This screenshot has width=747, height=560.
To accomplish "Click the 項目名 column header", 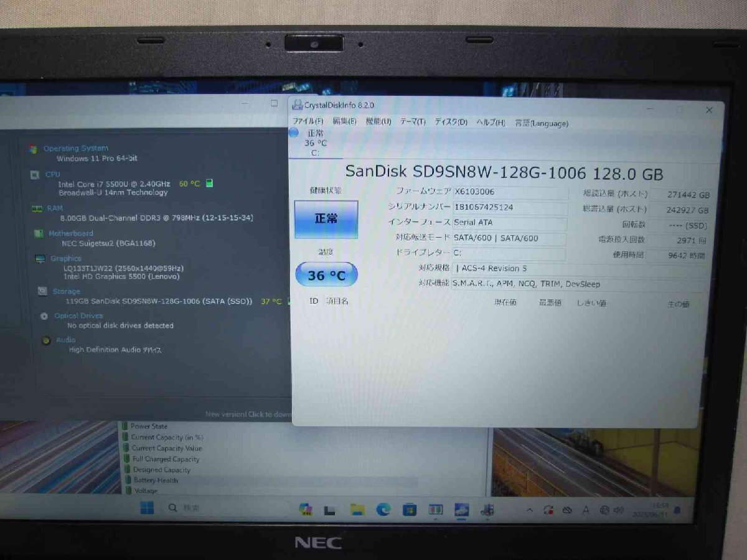I will 337,301.
